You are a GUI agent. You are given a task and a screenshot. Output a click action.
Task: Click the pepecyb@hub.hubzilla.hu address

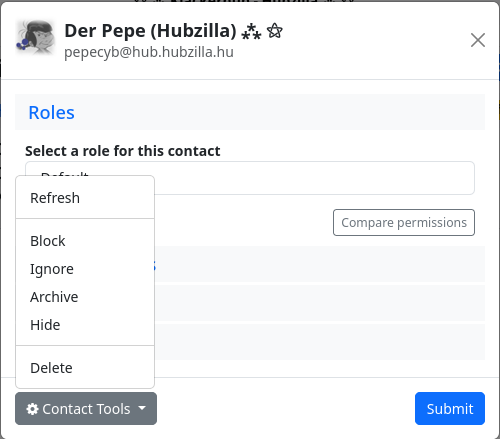pyautogui.click(x=149, y=52)
